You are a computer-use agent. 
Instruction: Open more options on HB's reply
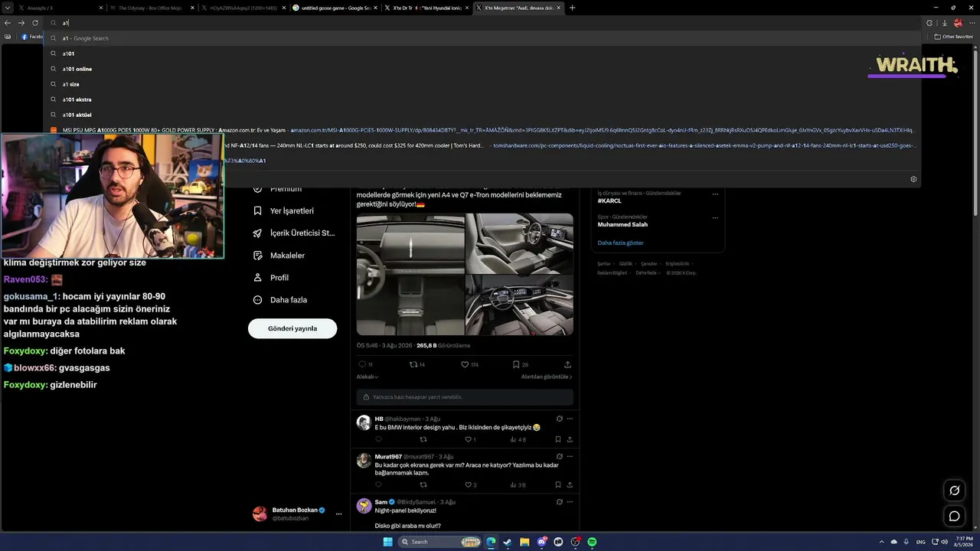coord(570,419)
